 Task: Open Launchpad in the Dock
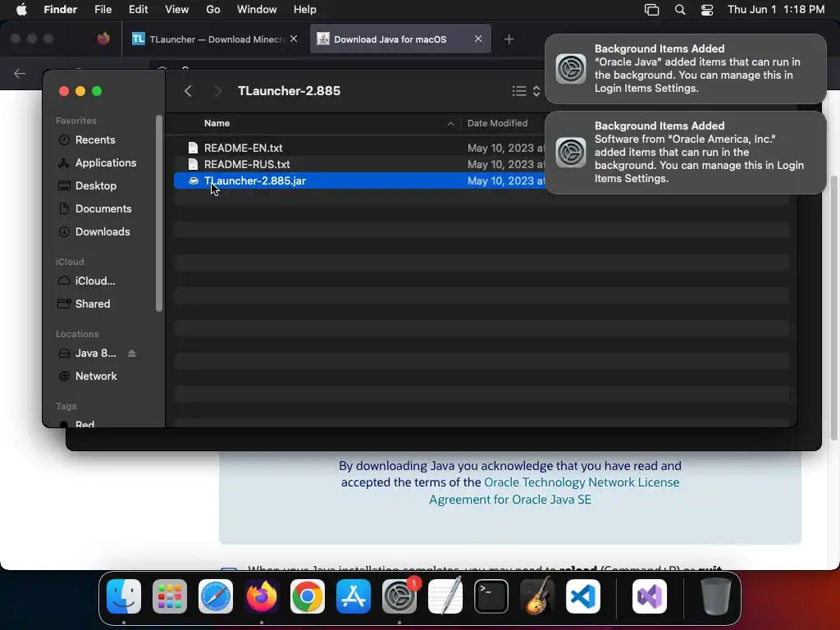coord(170,596)
